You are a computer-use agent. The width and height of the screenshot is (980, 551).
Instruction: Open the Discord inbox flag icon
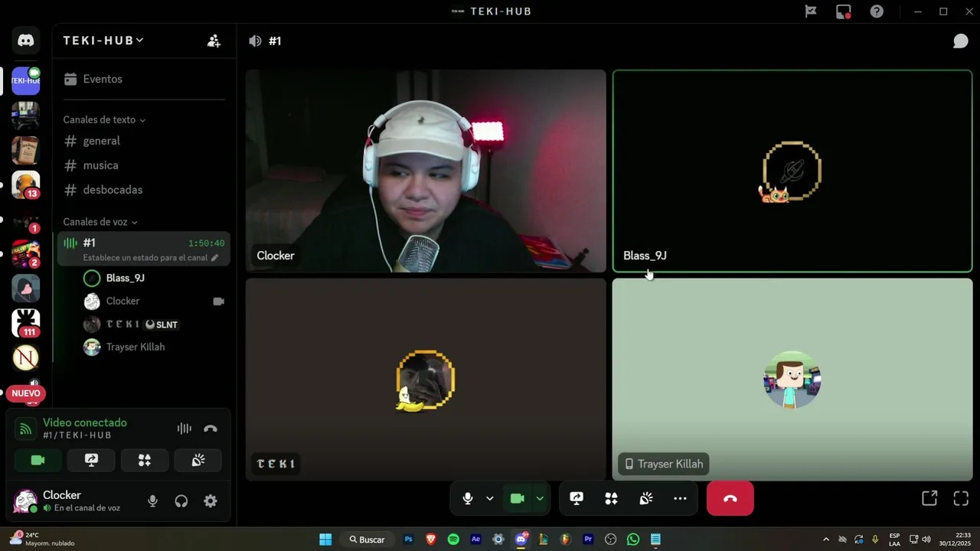pyautogui.click(x=811, y=11)
